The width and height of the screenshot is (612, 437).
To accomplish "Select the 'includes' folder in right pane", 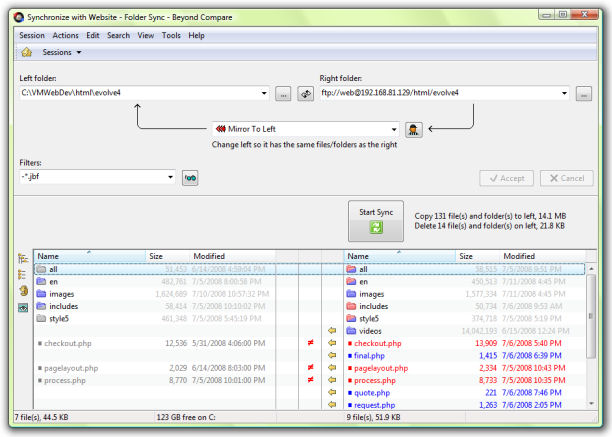I will coord(464,306).
